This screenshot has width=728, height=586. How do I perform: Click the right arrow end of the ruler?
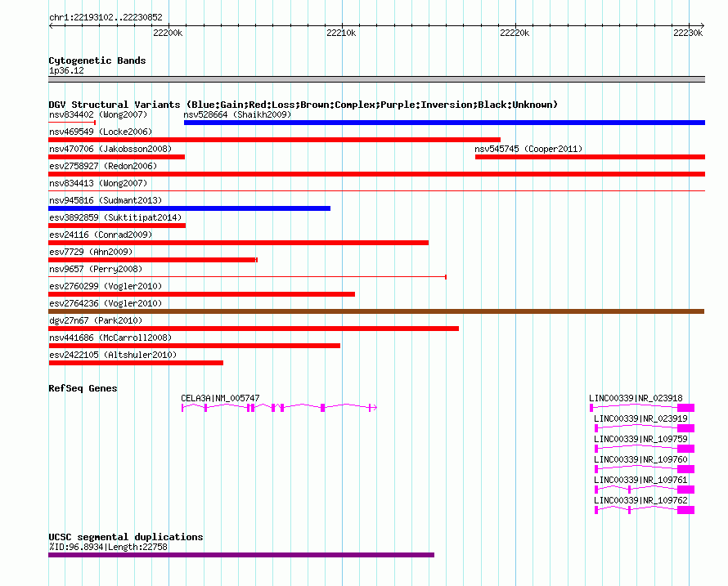pyautogui.click(x=703, y=25)
